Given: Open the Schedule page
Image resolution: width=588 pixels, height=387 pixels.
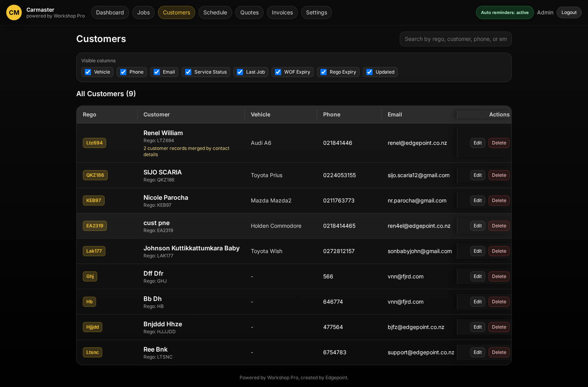Looking at the screenshot, I should [215, 12].
